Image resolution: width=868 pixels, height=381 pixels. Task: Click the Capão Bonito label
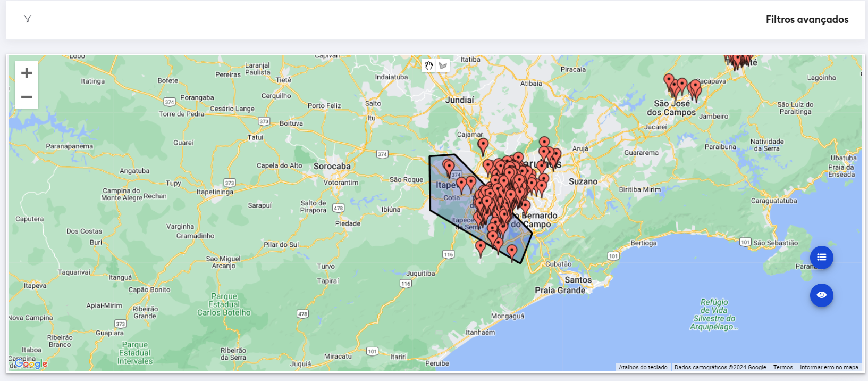[149, 290]
